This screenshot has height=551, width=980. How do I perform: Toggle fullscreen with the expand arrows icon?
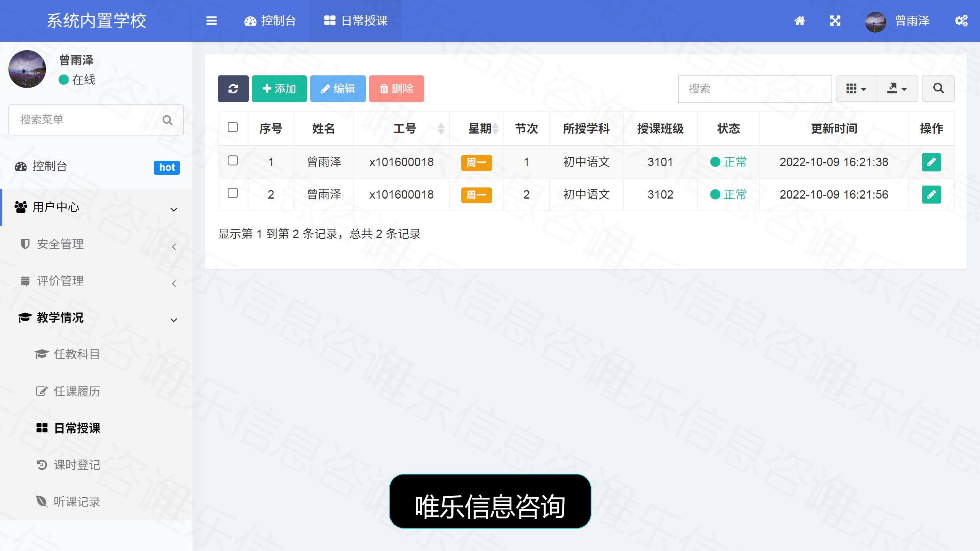pos(835,21)
